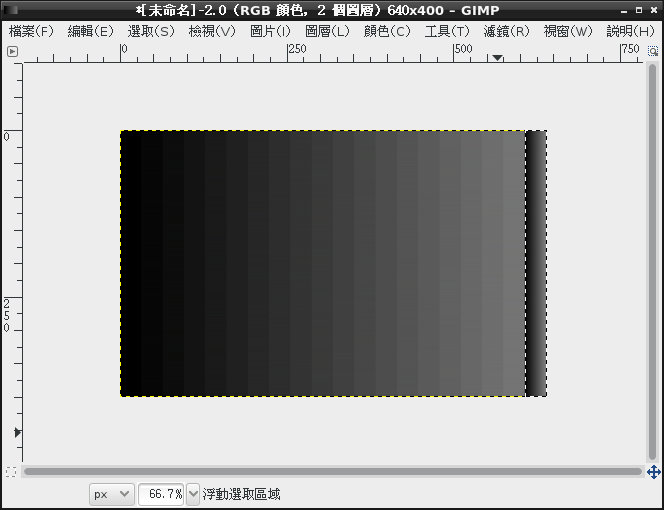Minimize the GIMP window
This screenshot has height=510, width=664.
click(x=624, y=10)
